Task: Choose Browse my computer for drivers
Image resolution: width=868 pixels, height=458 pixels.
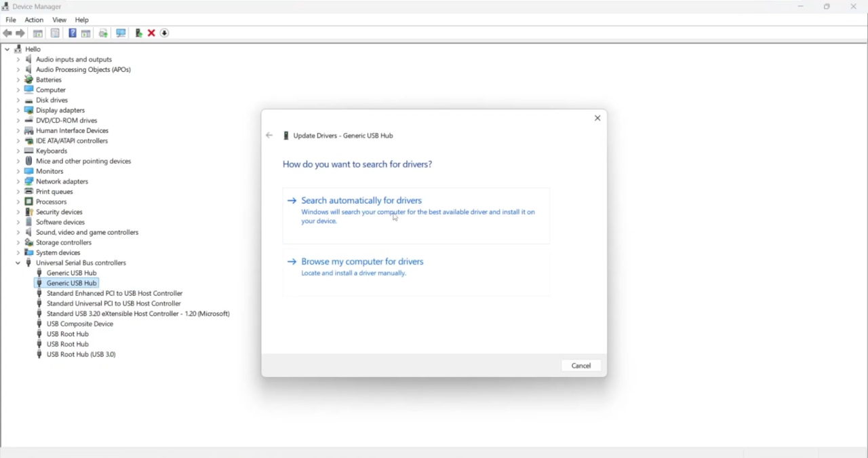Action: [416, 273]
